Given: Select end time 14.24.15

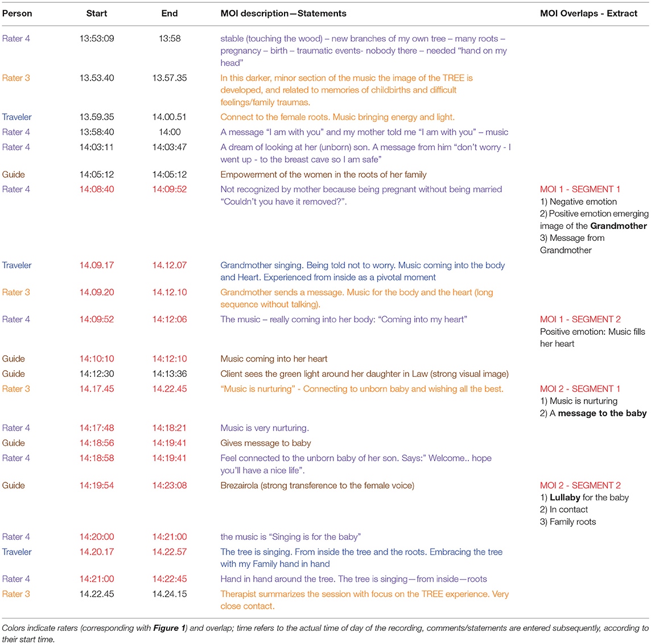Looking at the screenshot, I should tap(170, 594).
